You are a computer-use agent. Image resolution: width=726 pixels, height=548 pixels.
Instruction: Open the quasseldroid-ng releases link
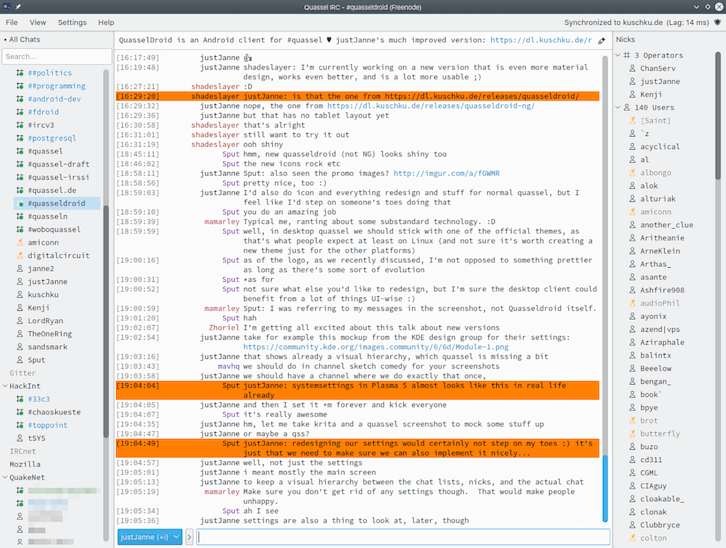(x=431, y=106)
